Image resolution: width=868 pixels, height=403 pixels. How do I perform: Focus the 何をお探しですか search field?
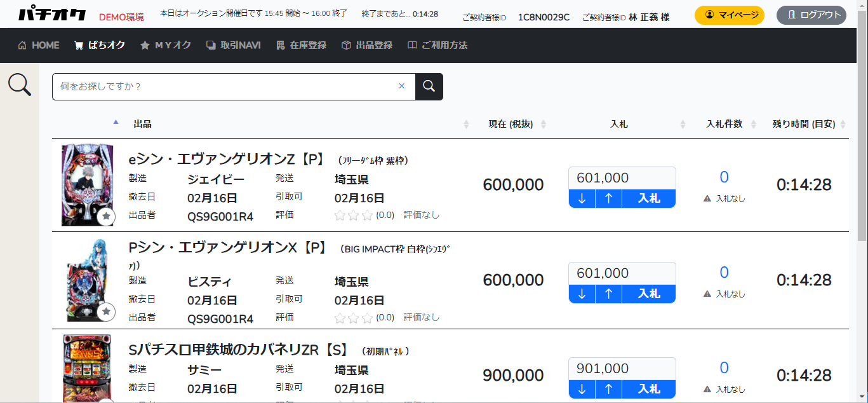tap(234, 86)
